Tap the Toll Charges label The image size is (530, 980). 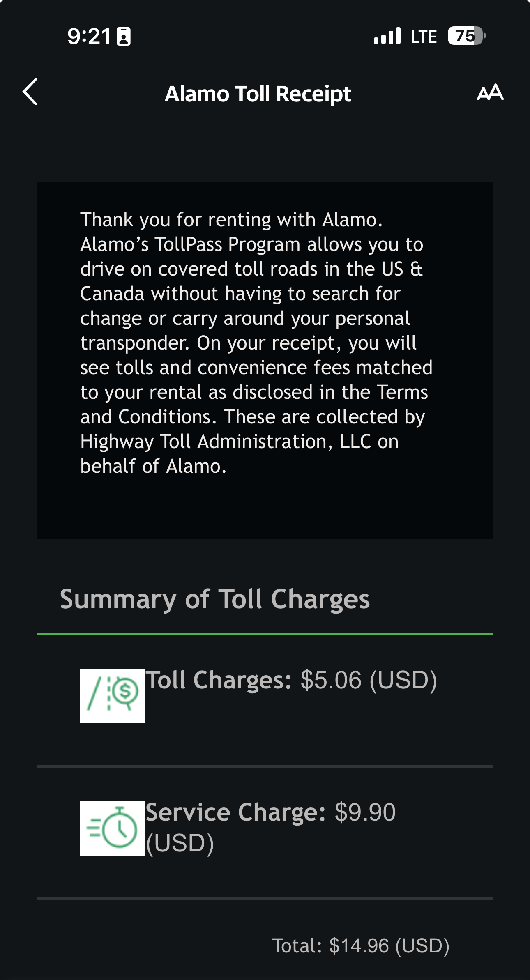(x=219, y=680)
